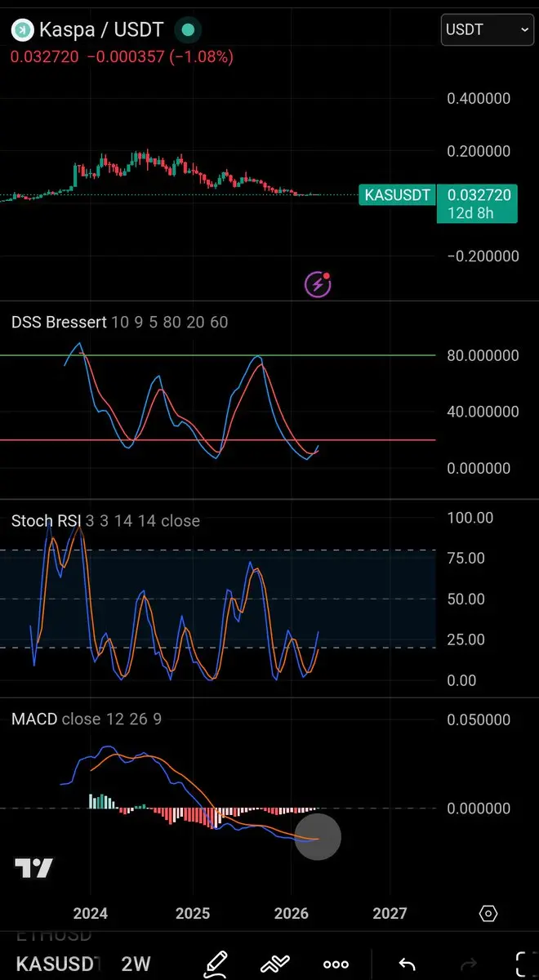Tap the Kaspa coin logo icon
Image resolution: width=539 pixels, height=980 pixels.
[22, 30]
